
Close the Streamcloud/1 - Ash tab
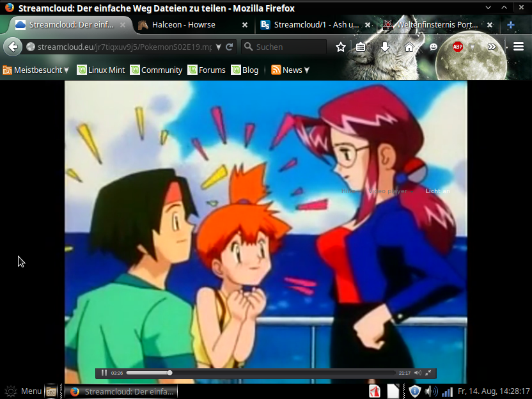[367, 25]
